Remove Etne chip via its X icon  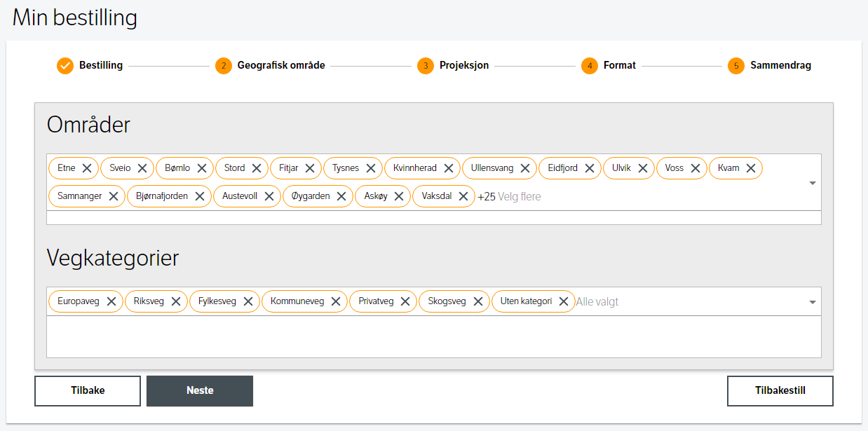tap(87, 168)
